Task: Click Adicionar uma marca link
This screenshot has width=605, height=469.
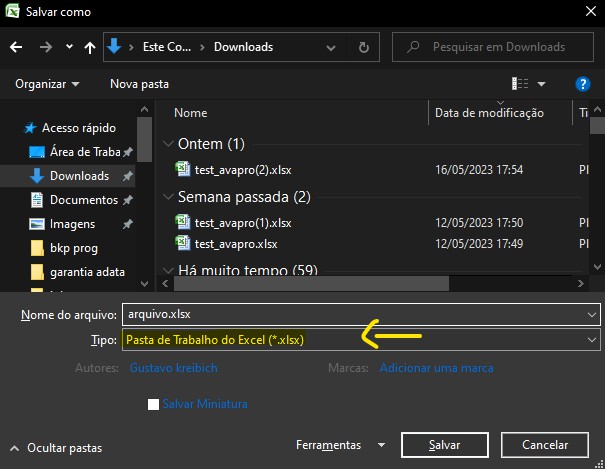Action: (436, 368)
